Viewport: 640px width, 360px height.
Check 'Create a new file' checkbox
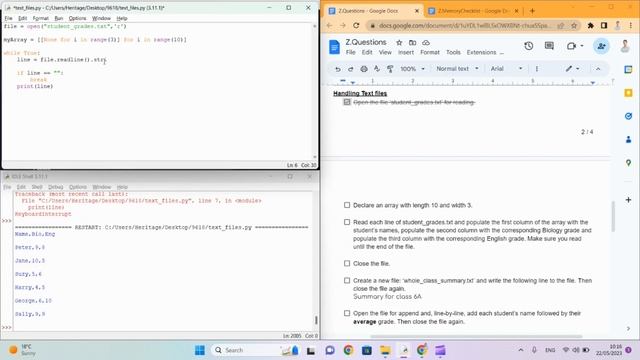coord(347,281)
